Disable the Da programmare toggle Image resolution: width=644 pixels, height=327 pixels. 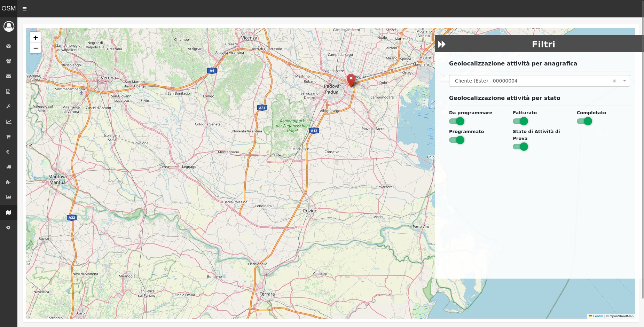(457, 121)
